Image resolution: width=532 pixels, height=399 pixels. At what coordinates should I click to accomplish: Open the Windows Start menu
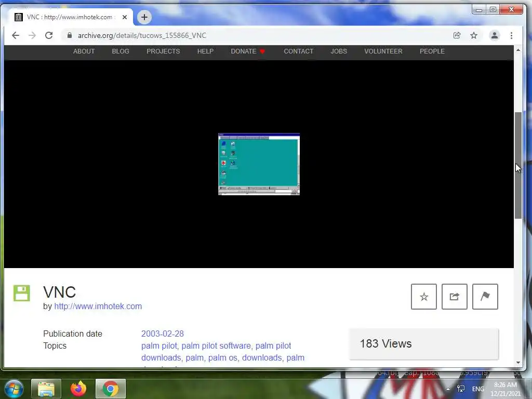(x=14, y=389)
